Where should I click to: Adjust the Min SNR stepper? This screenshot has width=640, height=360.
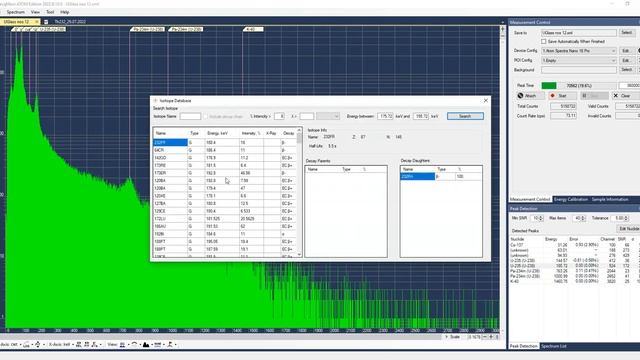pos(541,218)
